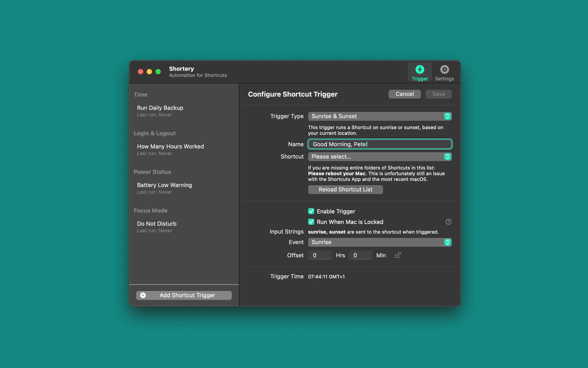Click the Offset hours input field

tap(320, 255)
